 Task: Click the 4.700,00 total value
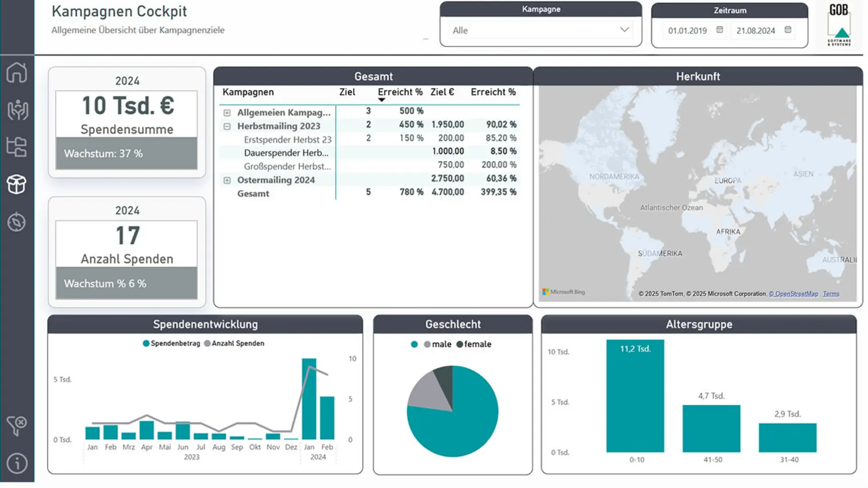[x=448, y=192]
